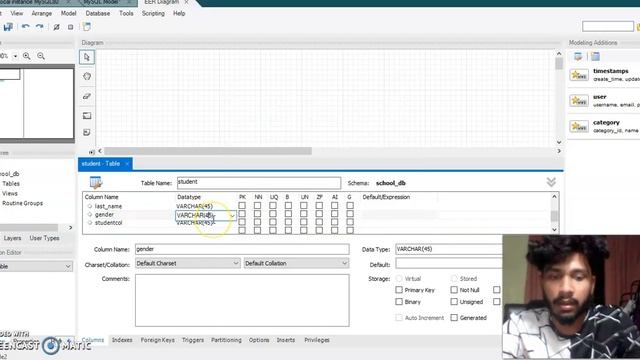The width and height of the screenshot is (640, 360).
Task: Open the Help menu
Action: click(179, 13)
